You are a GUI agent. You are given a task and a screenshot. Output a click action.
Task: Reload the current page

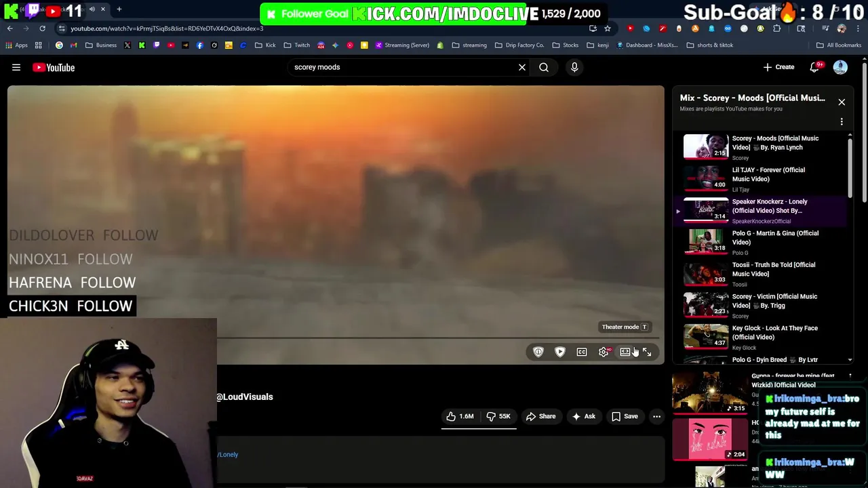tap(42, 28)
